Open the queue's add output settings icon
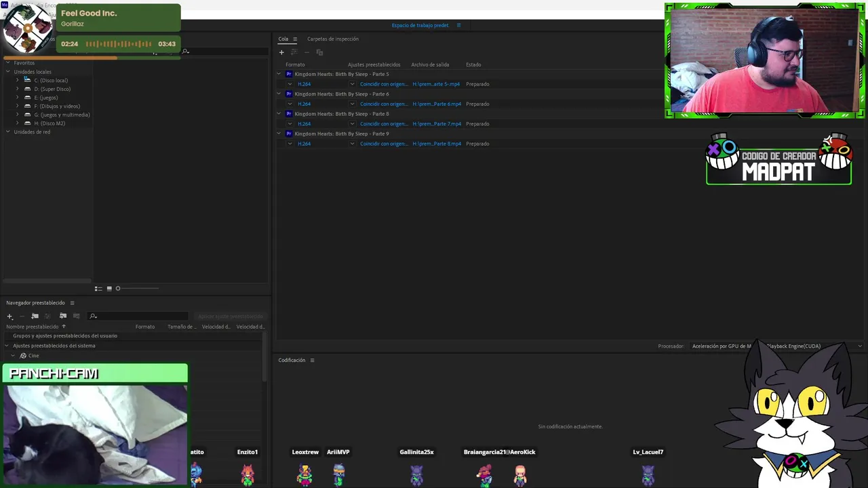 294,52
